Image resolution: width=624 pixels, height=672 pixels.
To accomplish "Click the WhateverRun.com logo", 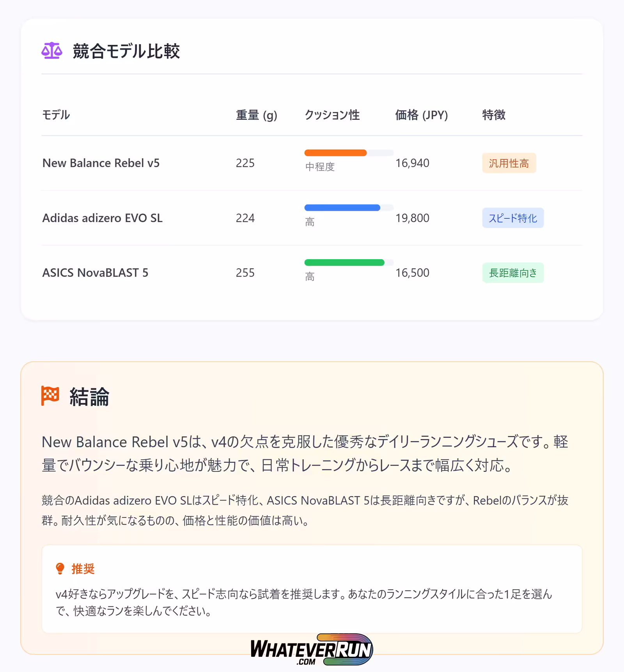I will (312, 650).
